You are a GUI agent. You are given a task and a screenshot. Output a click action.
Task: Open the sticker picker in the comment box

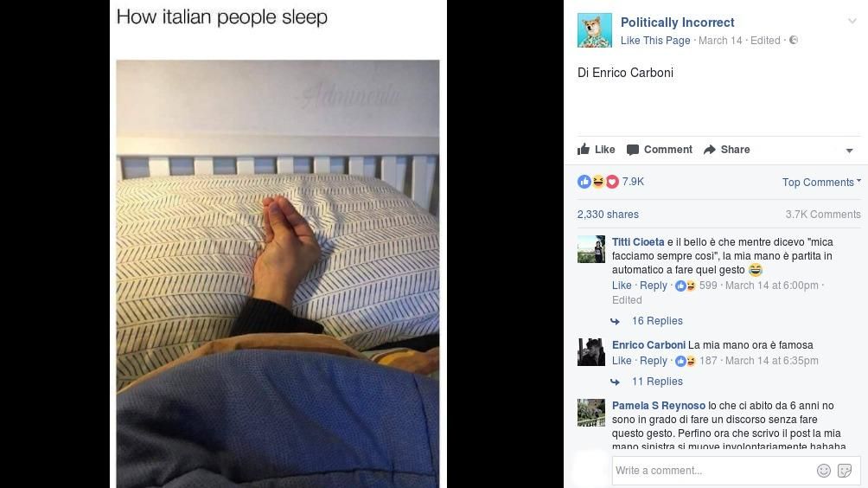click(x=845, y=471)
